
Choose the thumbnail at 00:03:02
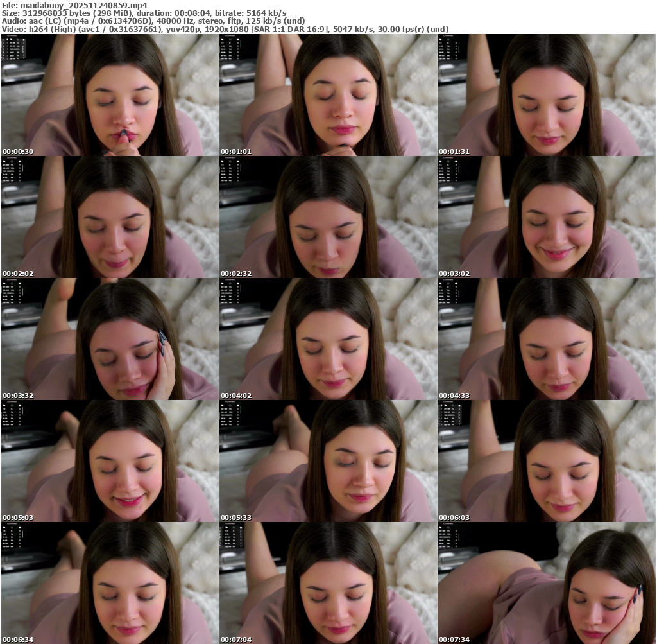pyautogui.click(x=547, y=217)
